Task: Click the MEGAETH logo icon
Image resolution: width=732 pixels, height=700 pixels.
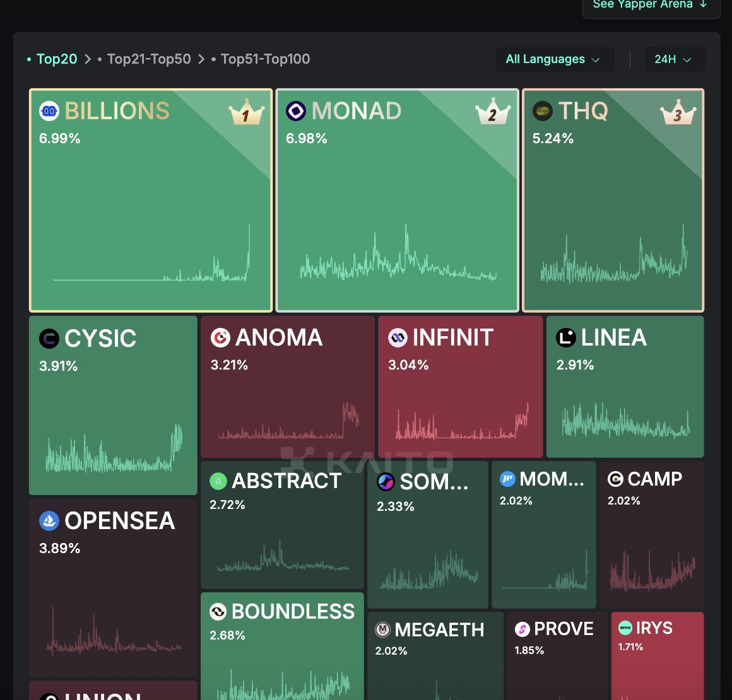Action: (x=383, y=630)
